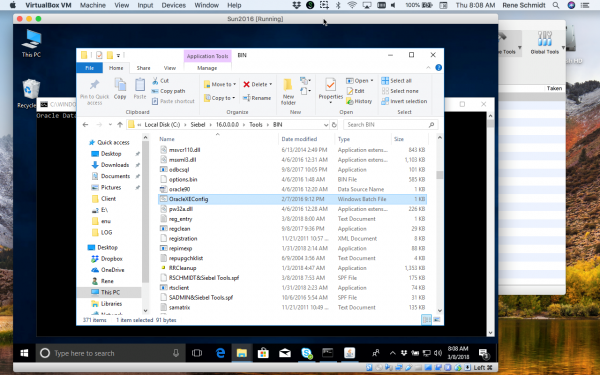This screenshot has width=600, height=375.
Task: Sort by Type column header
Action: (x=344, y=139)
